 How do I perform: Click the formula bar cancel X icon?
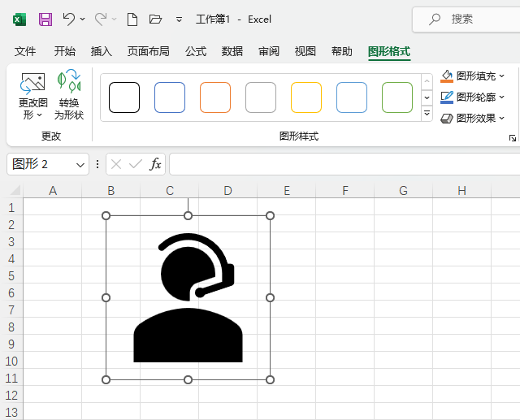[116, 164]
